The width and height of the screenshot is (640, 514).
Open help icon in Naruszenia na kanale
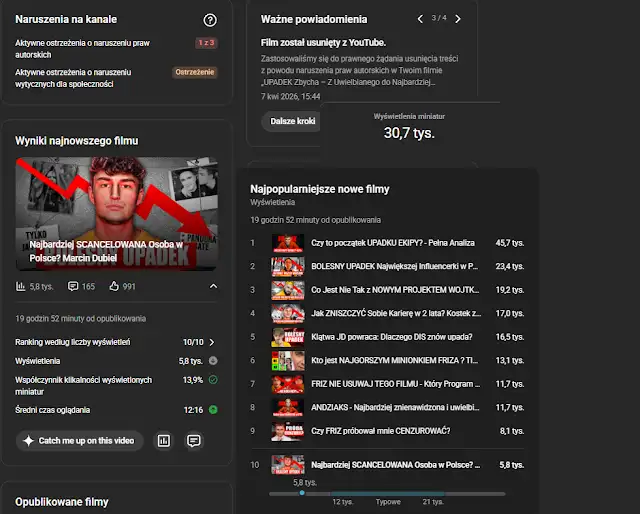click(x=210, y=20)
